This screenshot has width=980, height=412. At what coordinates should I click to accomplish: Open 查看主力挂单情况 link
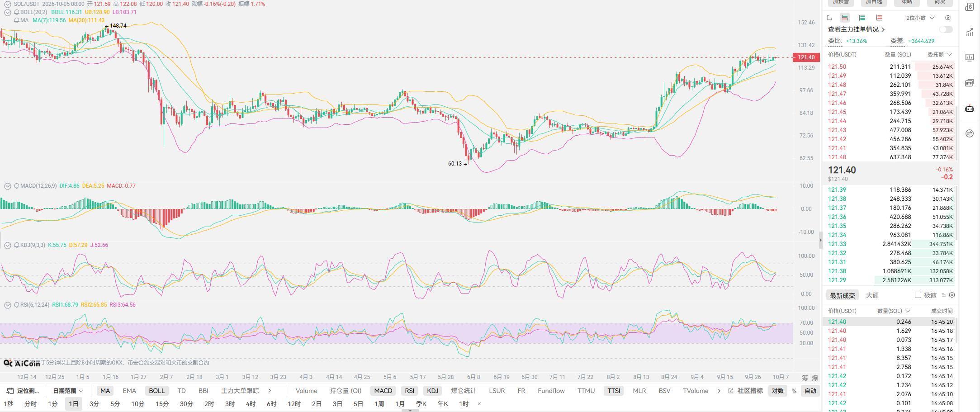coord(856,29)
